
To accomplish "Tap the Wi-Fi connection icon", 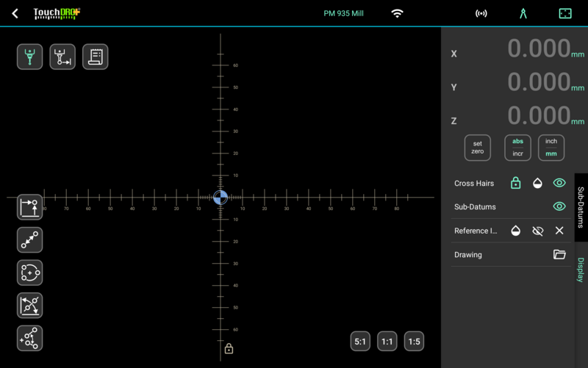I will click(397, 13).
